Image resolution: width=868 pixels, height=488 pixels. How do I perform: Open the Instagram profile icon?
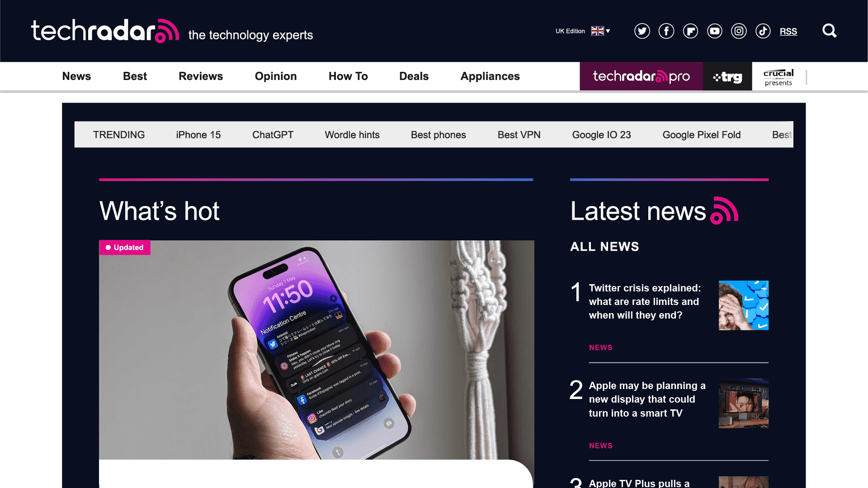pos(739,31)
